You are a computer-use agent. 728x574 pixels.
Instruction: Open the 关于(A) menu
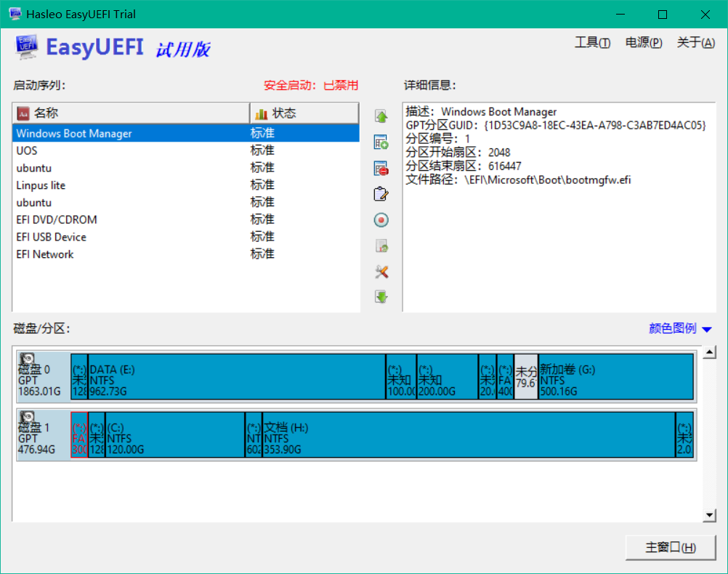[x=695, y=43]
